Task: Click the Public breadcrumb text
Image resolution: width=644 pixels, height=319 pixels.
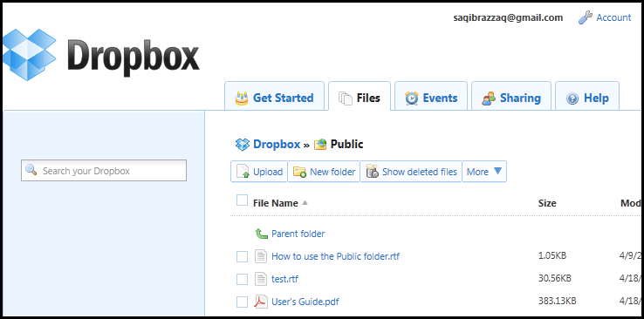Action: [347, 145]
